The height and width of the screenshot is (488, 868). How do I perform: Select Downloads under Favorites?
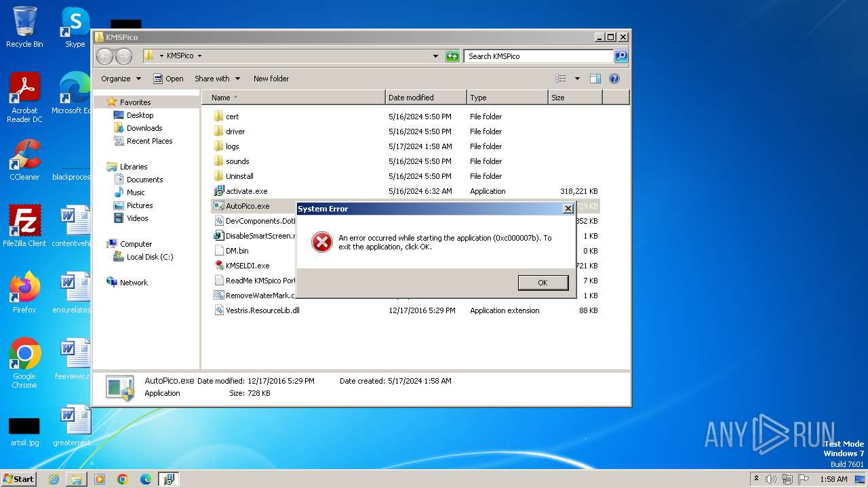[144, 128]
